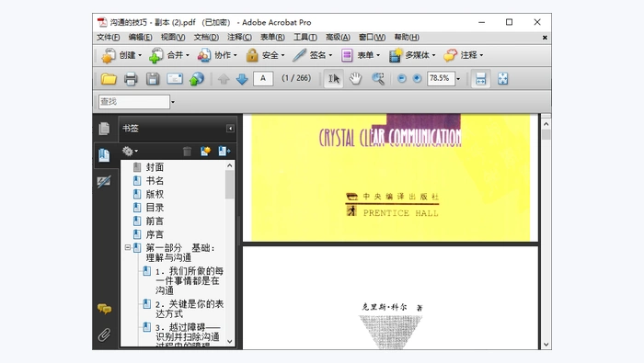Viewport: 644px width, 363px height.
Task: Open the Signatures panel icon
Action: [x=104, y=181]
